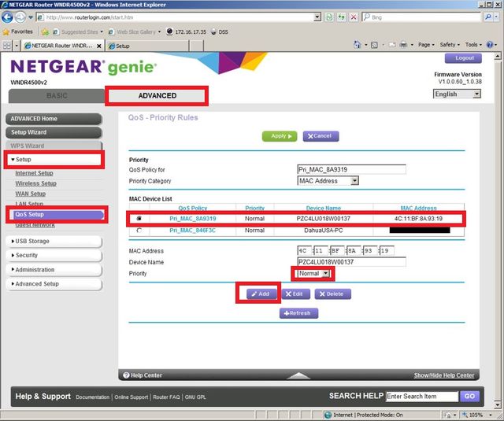Click Show/Hide Help Center link
The width and height of the screenshot is (504, 421).
tap(444, 375)
